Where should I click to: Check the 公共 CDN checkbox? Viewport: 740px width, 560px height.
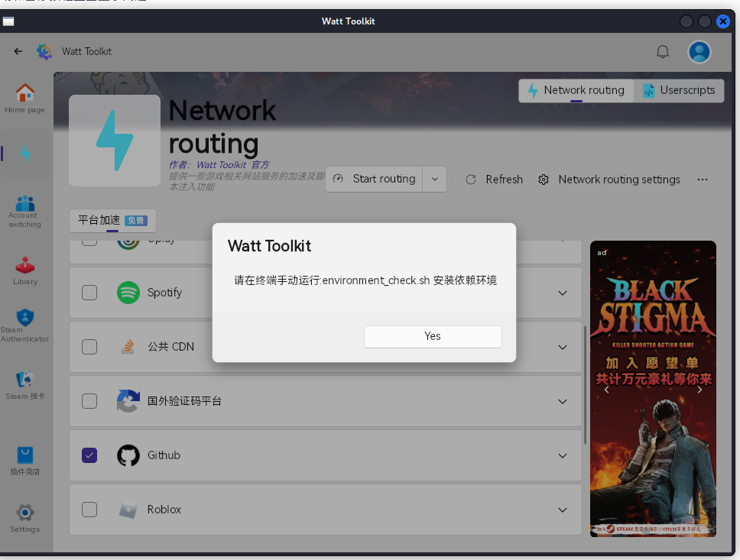click(x=89, y=347)
